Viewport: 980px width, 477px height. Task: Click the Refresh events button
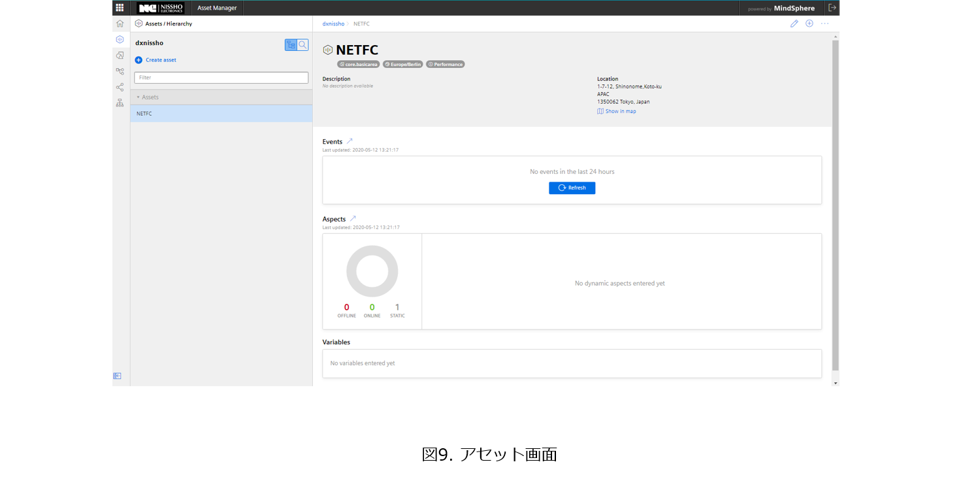click(572, 188)
